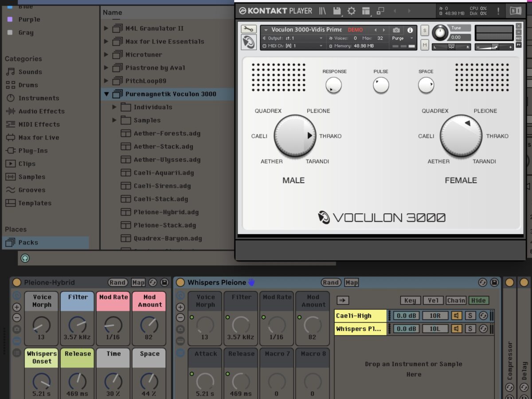Click the Kontakt workspace layout icon

(366, 11)
